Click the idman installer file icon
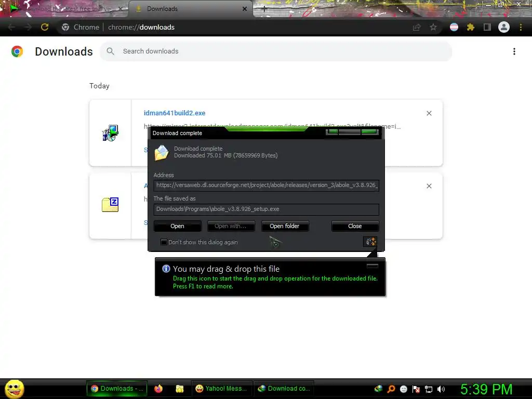The height and width of the screenshot is (399, 532). 110,133
